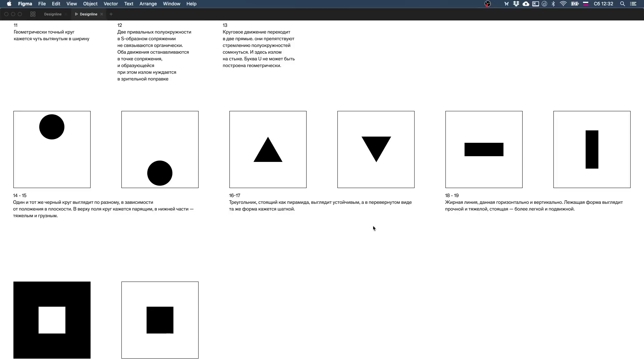Open the Vector menu

[x=111, y=4]
